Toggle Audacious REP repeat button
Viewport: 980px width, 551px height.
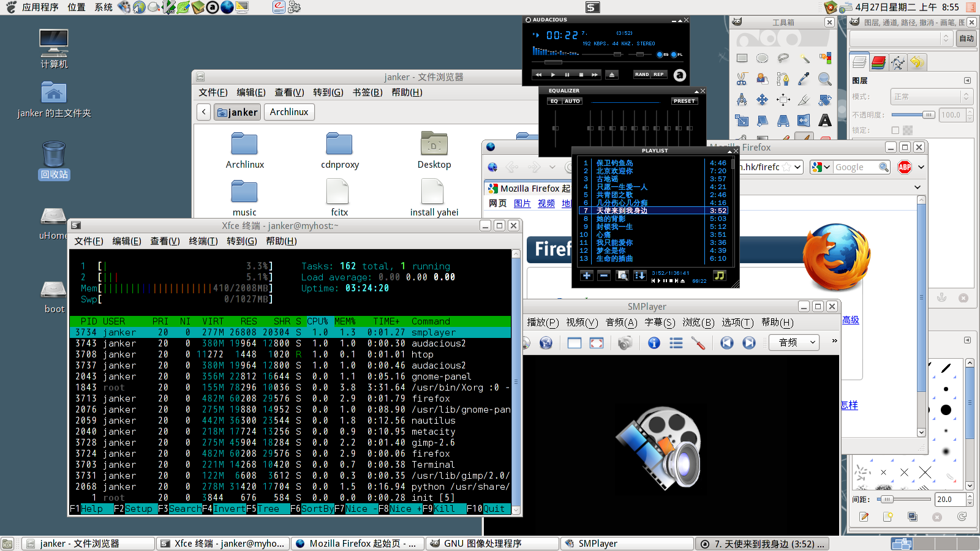[658, 75]
